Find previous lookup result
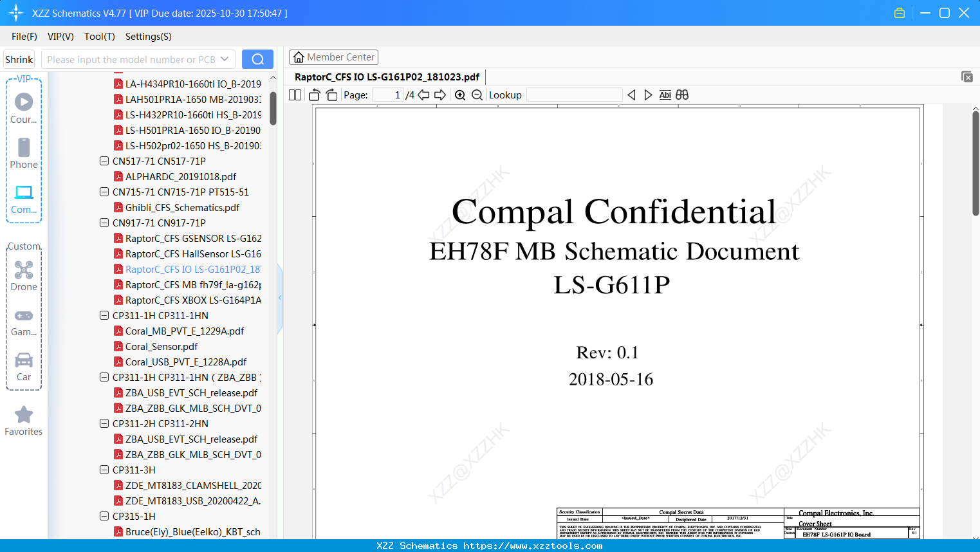This screenshot has height=552, width=980. tap(631, 95)
